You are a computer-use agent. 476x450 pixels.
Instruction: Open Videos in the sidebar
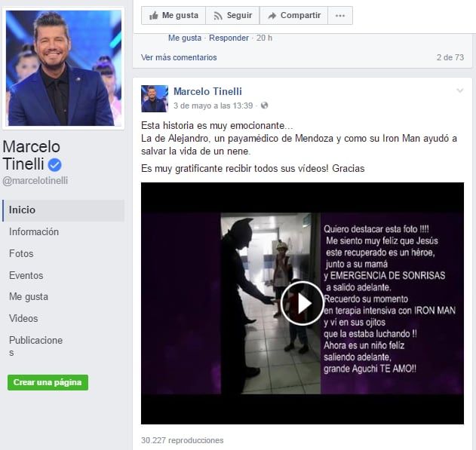click(23, 318)
